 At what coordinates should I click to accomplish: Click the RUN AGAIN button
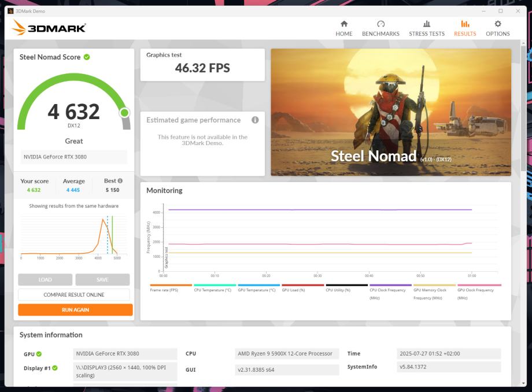(75, 309)
